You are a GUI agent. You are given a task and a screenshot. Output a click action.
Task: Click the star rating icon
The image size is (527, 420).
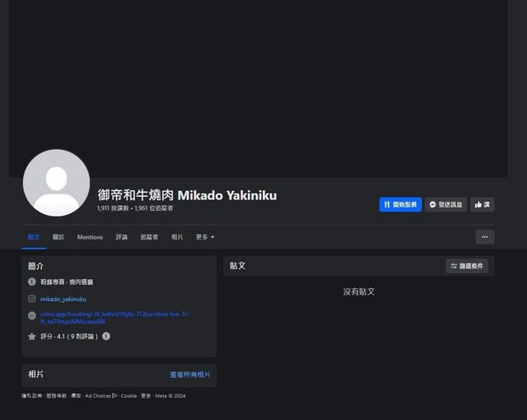(32, 336)
